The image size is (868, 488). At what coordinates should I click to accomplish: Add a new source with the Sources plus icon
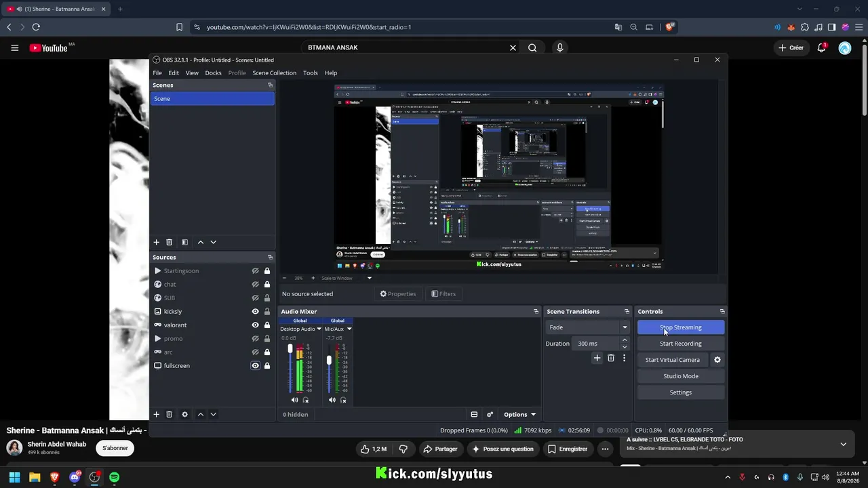156,414
